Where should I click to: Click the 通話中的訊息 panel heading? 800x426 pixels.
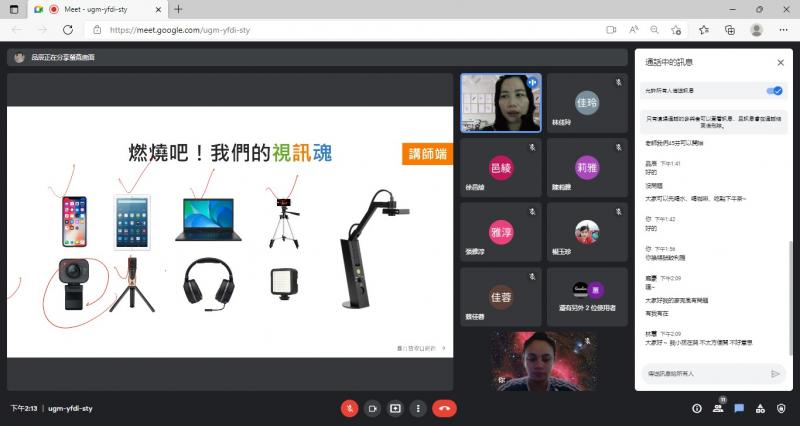(x=669, y=63)
